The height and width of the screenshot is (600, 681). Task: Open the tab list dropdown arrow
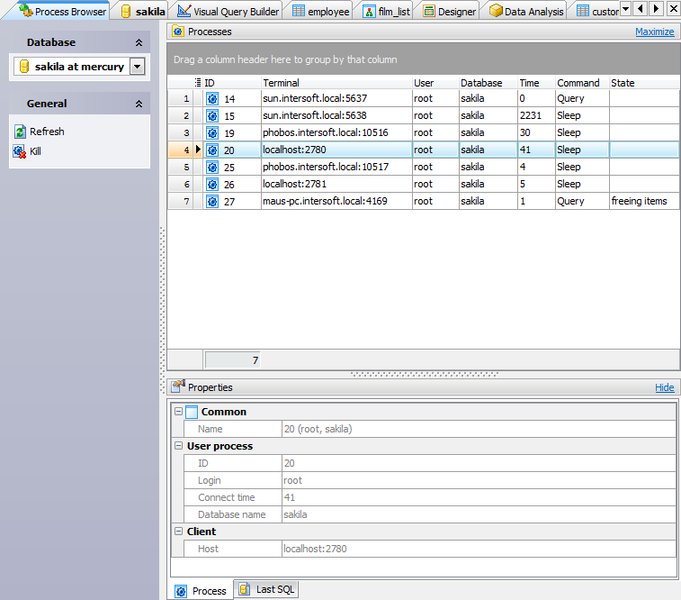pos(625,9)
